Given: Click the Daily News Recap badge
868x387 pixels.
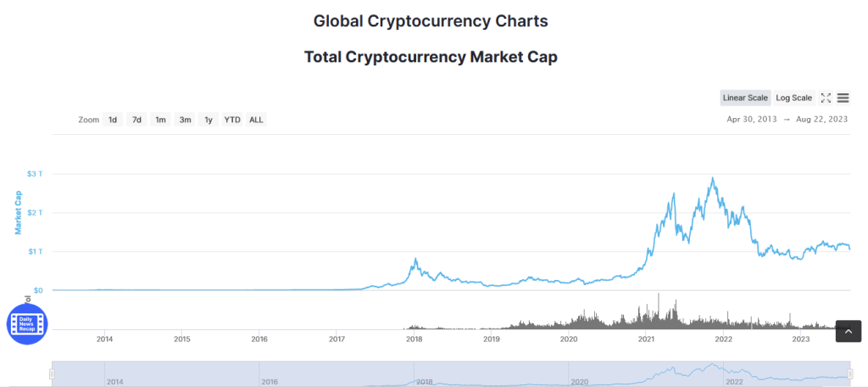Looking at the screenshot, I should point(27,324).
